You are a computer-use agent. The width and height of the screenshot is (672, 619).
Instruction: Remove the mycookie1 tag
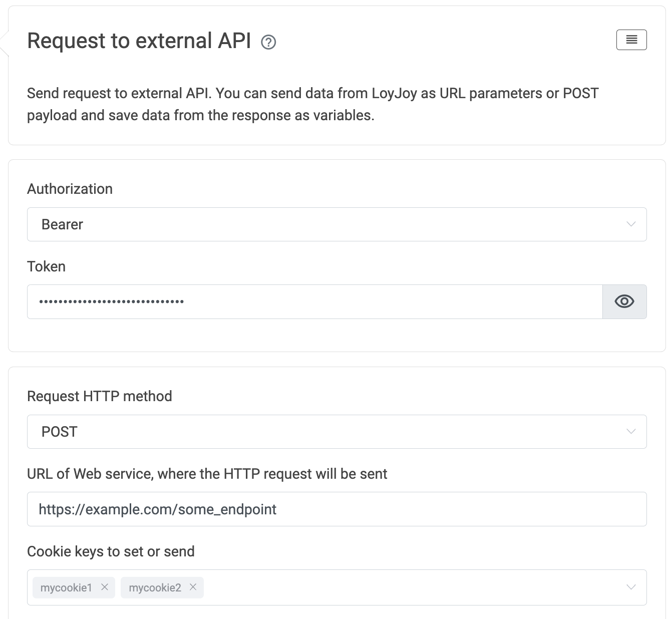click(x=105, y=587)
